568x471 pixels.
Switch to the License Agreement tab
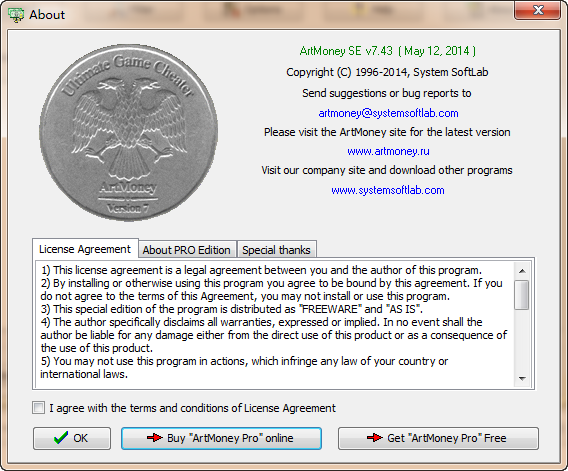[85, 249]
